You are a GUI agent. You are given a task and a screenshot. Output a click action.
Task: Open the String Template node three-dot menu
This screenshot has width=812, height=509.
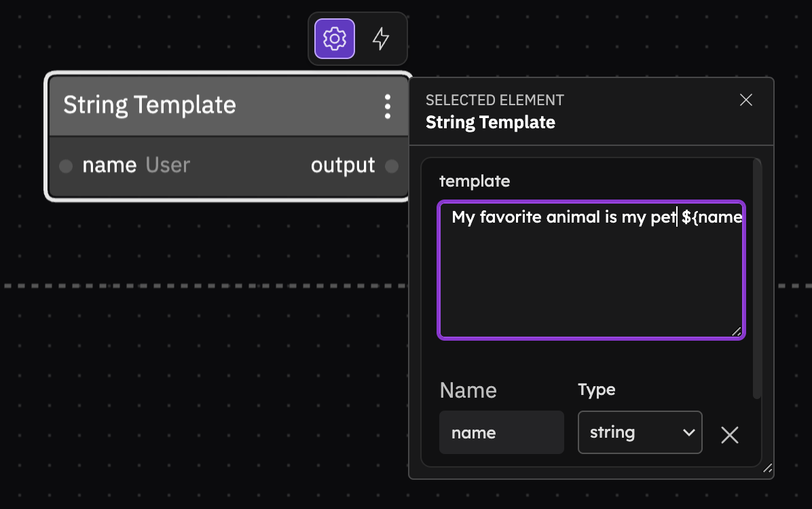387,107
